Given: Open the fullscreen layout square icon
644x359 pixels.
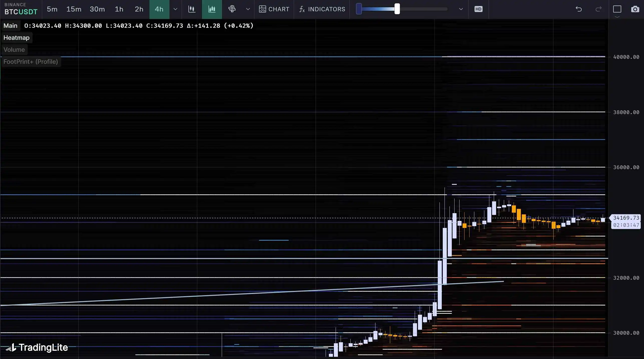Looking at the screenshot, I should point(617,9).
